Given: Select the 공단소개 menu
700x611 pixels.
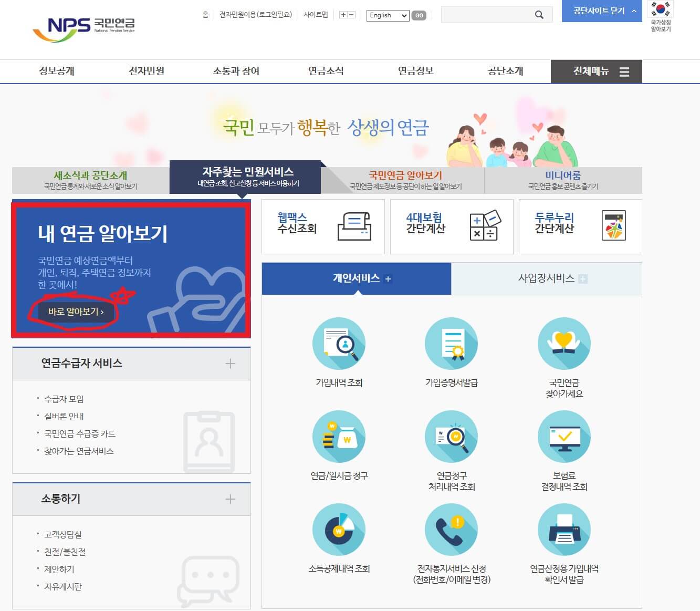Looking at the screenshot, I should click(x=506, y=71).
